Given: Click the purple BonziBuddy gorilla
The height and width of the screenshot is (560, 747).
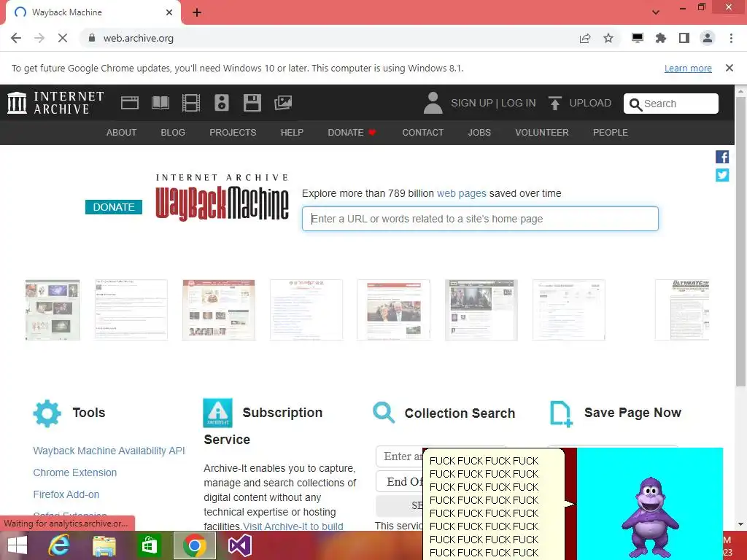Looking at the screenshot, I should point(650,517).
